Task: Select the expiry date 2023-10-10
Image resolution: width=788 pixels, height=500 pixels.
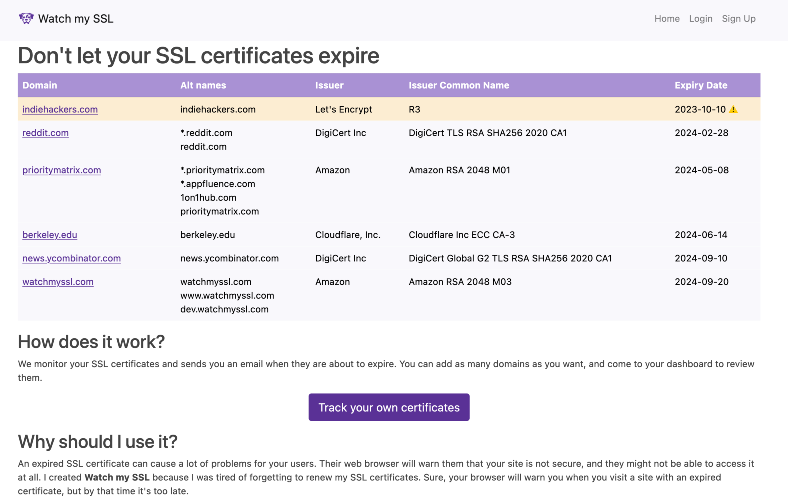Action: pos(700,110)
